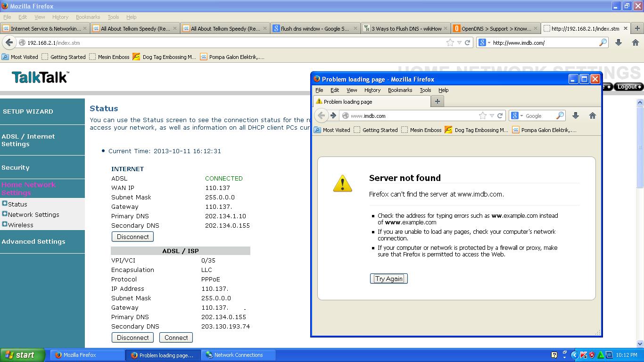Click search magnifier next to imdb.com search box
Viewport: 644px width, 362px height.
click(x=603, y=42)
